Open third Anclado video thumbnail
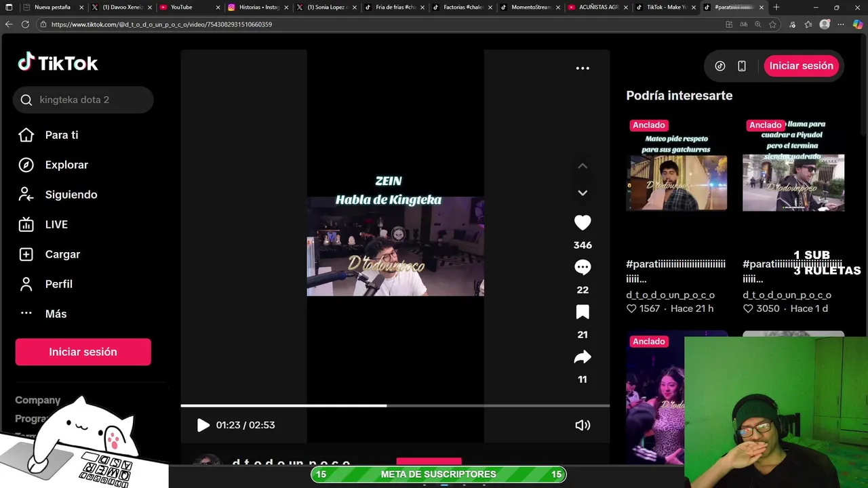 [655, 396]
